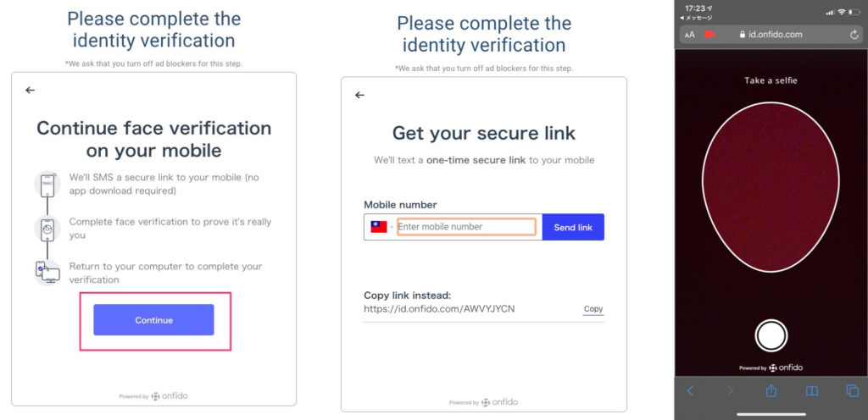Click back arrow on secure link panel

pyautogui.click(x=359, y=95)
